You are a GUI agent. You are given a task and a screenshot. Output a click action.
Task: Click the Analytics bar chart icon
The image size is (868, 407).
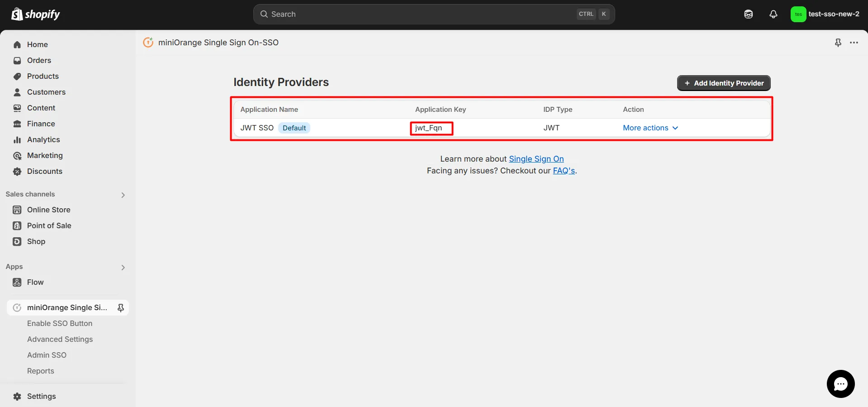coord(17,139)
